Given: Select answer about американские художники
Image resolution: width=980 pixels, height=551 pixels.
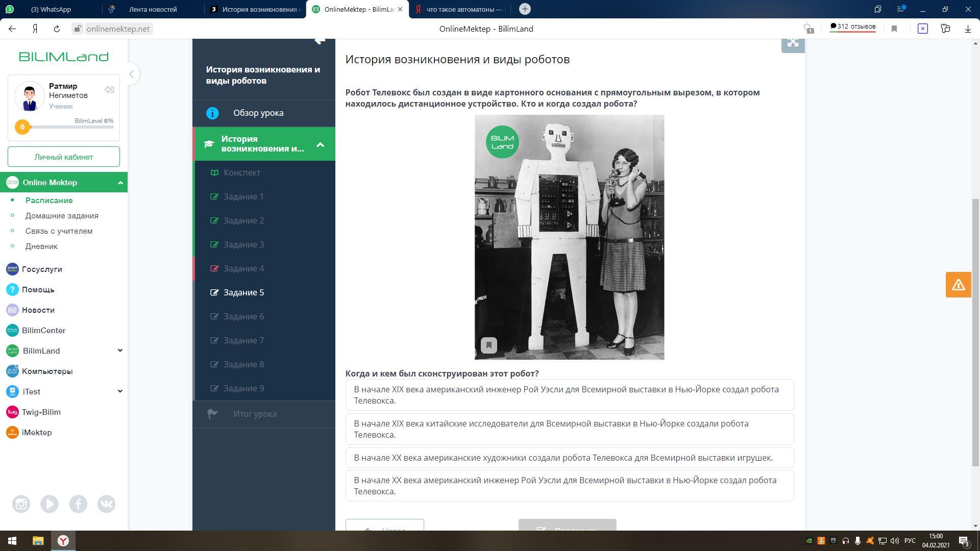Looking at the screenshot, I should 569,458.
